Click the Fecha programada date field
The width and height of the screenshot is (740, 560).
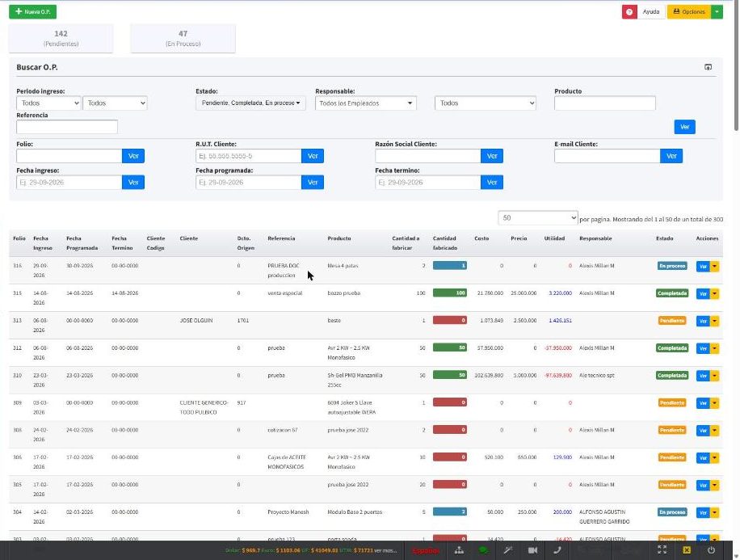(x=249, y=183)
